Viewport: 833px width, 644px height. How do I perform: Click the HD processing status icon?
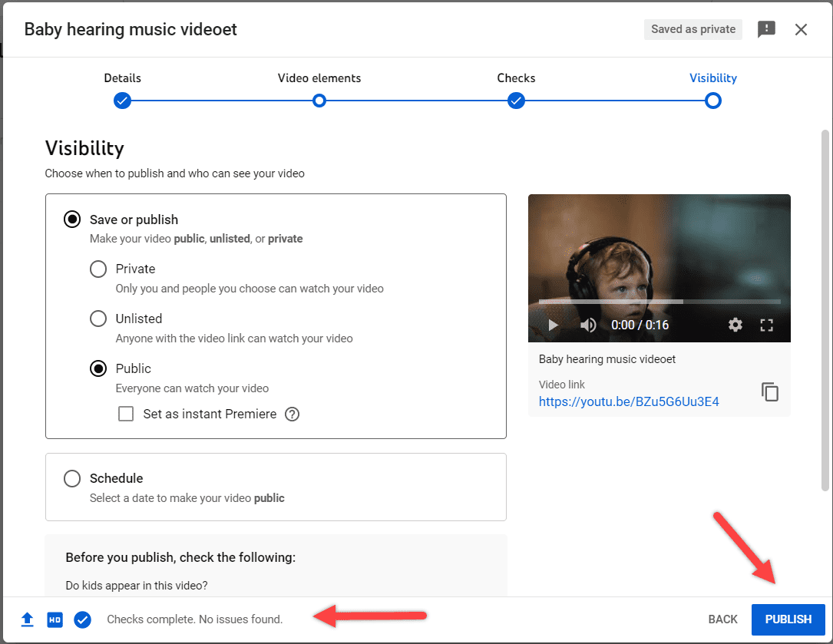[x=55, y=619]
